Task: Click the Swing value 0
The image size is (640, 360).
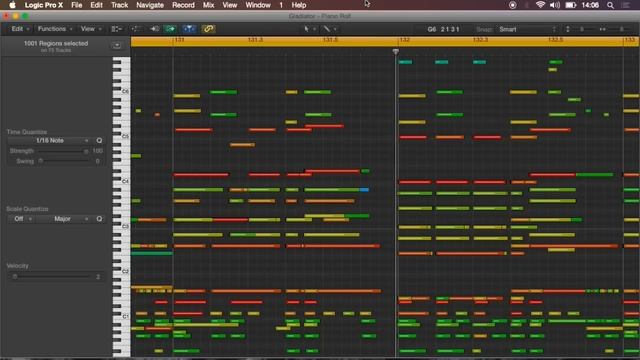Action: point(98,161)
